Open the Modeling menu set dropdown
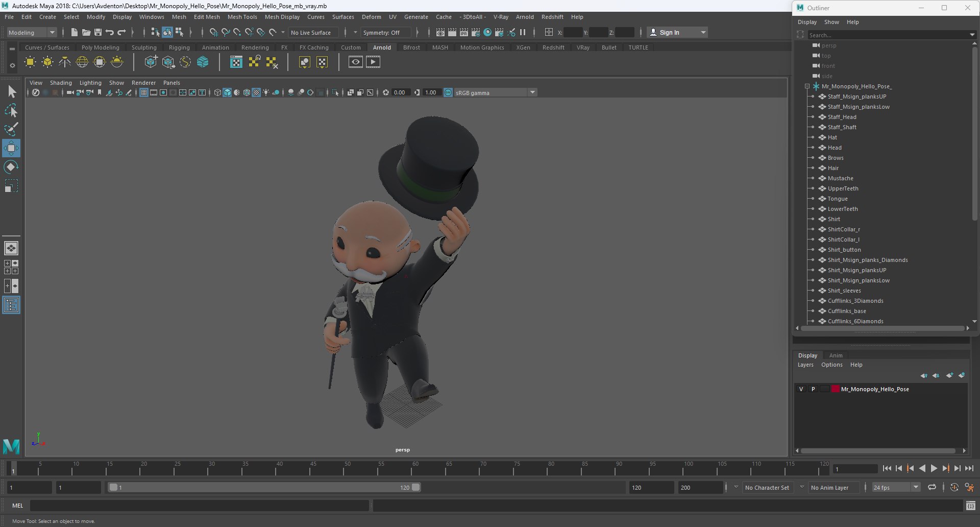Screen dimensions: 980x527 tap(32, 32)
